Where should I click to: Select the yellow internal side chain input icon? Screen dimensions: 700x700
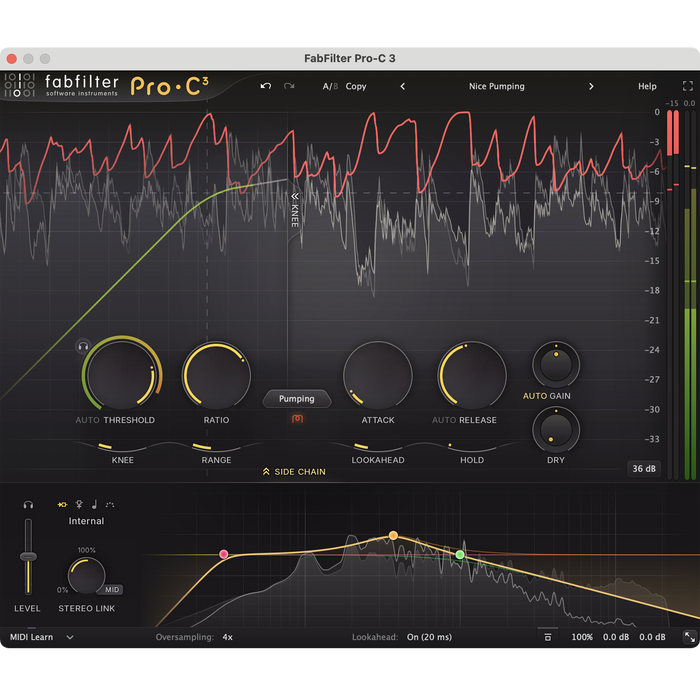click(x=62, y=504)
